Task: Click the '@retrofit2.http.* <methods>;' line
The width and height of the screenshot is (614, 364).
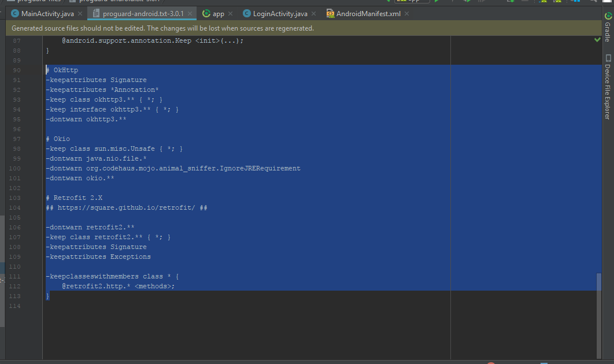Action: click(119, 286)
